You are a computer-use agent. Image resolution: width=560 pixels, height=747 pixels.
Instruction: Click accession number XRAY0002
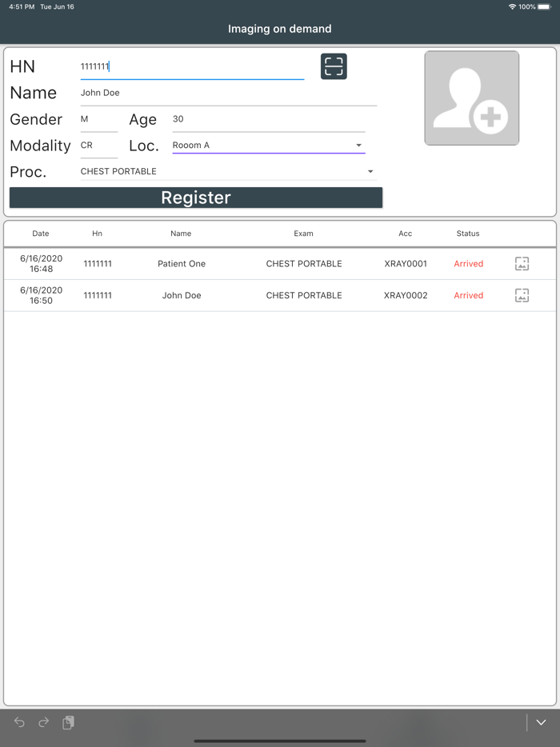406,295
